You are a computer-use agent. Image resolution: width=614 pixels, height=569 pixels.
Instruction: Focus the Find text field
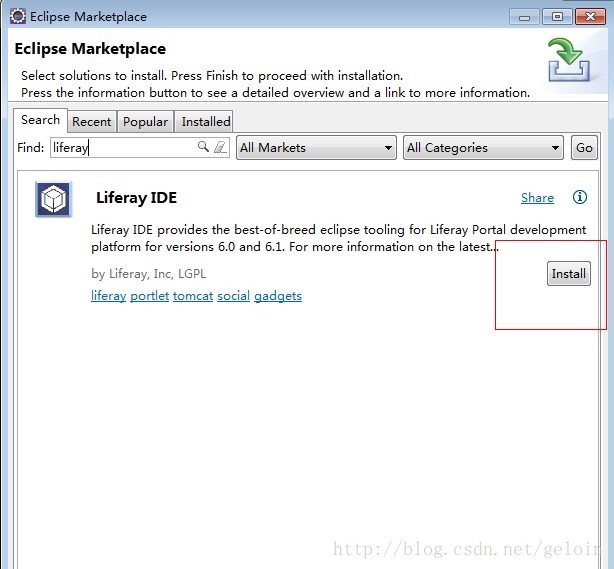click(x=140, y=148)
